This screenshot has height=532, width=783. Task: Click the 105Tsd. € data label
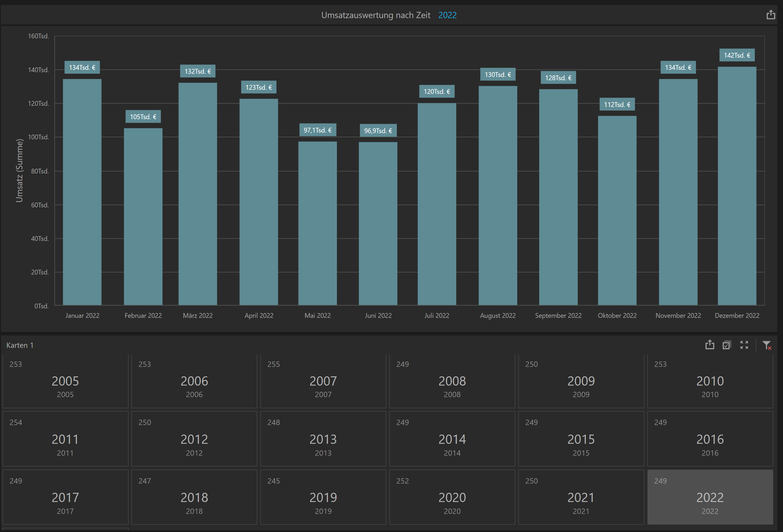[143, 116]
